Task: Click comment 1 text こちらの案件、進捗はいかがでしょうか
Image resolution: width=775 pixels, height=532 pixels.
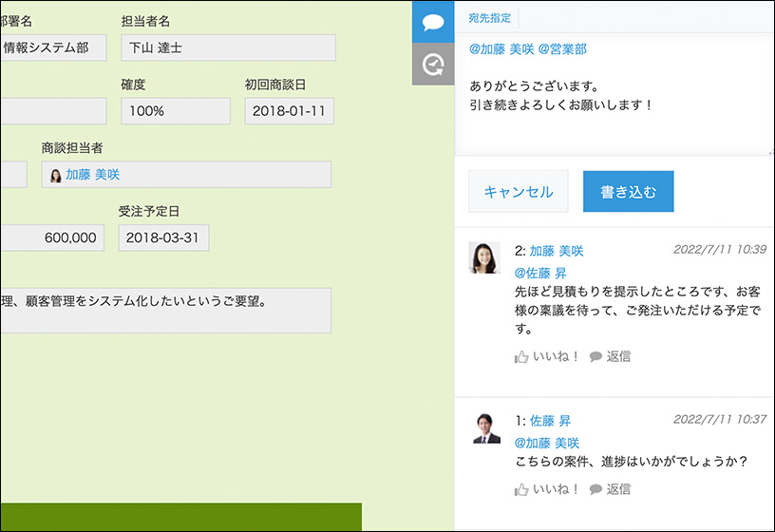Action: [632, 462]
